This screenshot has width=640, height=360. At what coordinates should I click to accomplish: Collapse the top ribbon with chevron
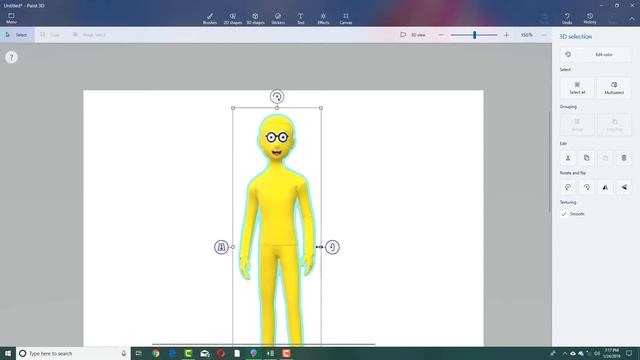632,19
